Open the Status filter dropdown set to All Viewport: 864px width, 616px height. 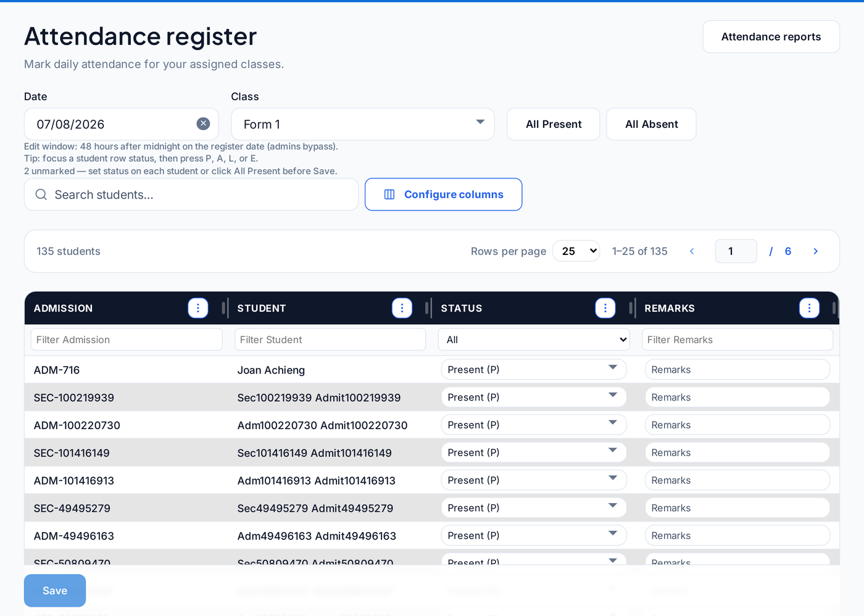point(534,339)
